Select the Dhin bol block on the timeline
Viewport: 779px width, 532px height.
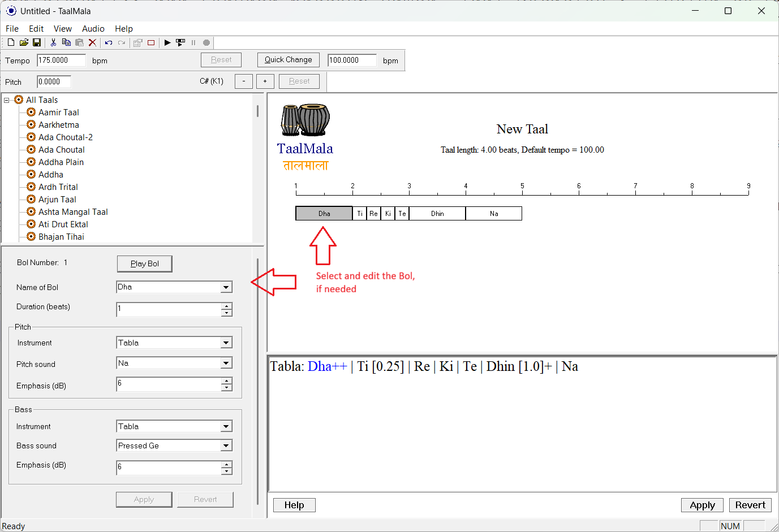pos(437,213)
